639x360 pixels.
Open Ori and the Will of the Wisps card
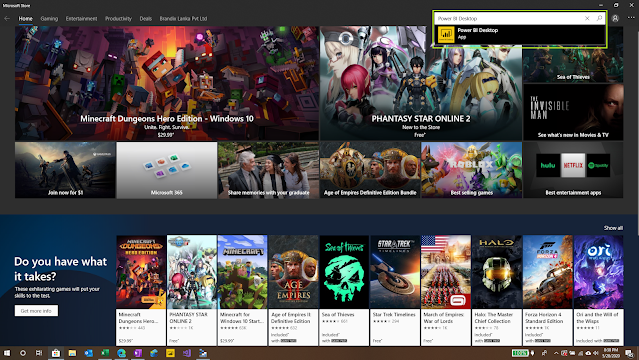(598, 290)
